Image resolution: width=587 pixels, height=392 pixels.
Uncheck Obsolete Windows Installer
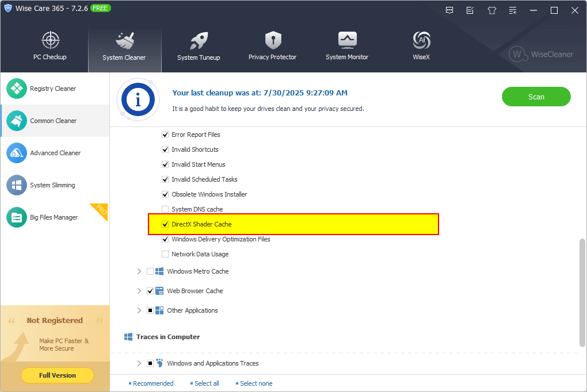point(165,194)
